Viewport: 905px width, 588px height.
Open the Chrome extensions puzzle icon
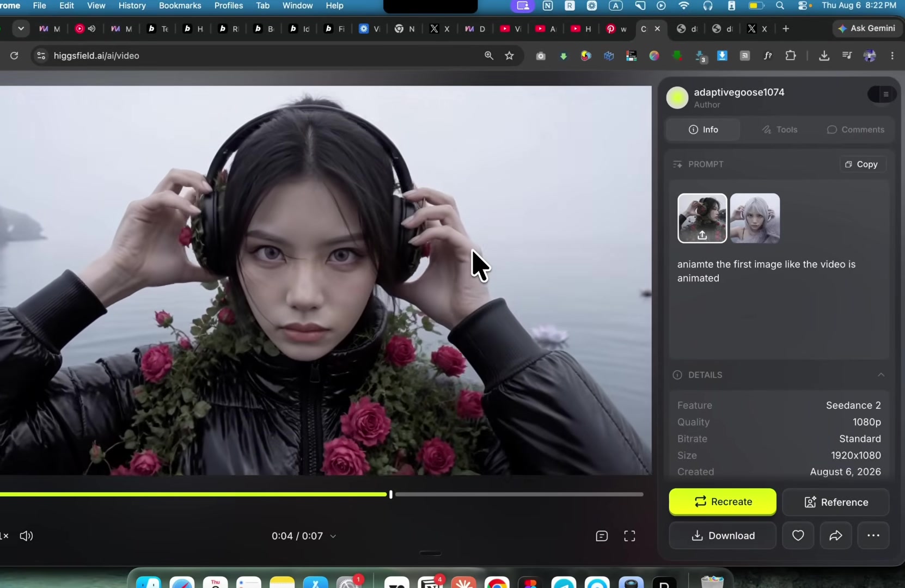(x=791, y=56)
